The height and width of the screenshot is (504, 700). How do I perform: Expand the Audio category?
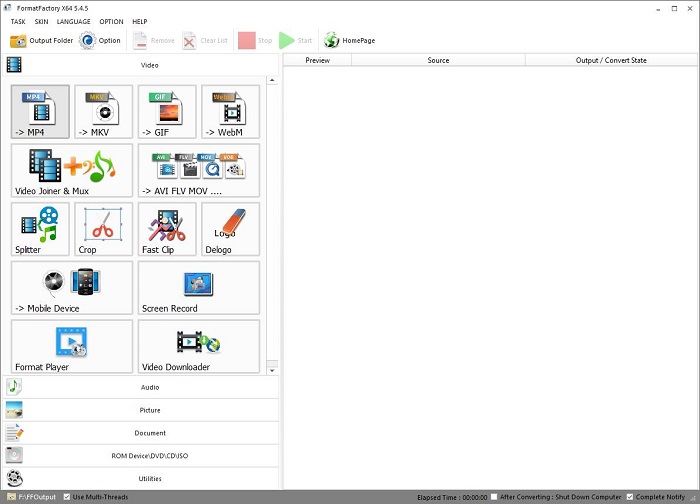[x=141, y=387]
